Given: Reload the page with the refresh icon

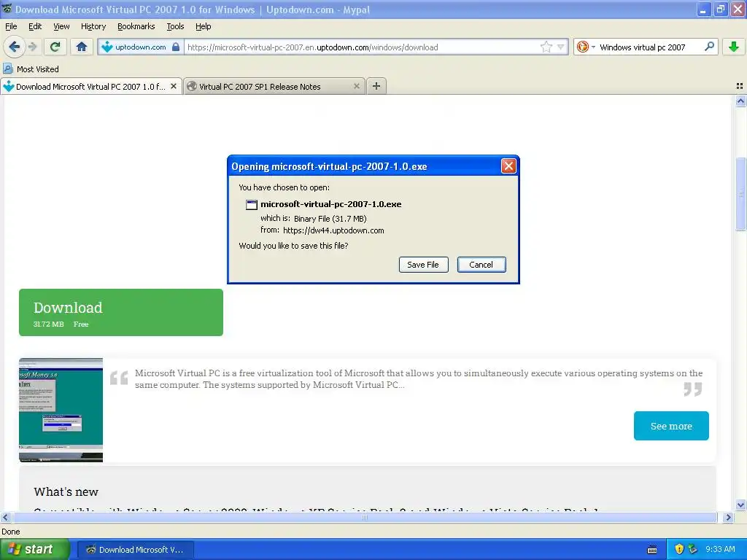Looking at the screenshot, I should [x=55, y=47].
